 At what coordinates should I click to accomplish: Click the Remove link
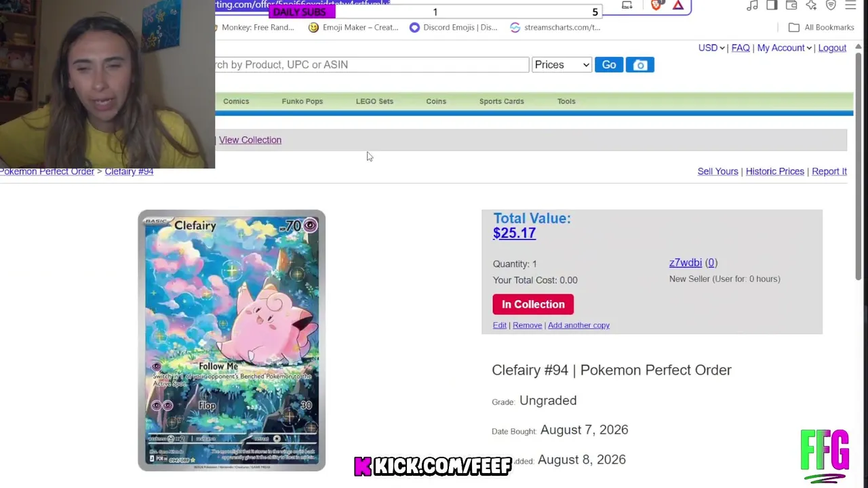[x=528, y=325]
